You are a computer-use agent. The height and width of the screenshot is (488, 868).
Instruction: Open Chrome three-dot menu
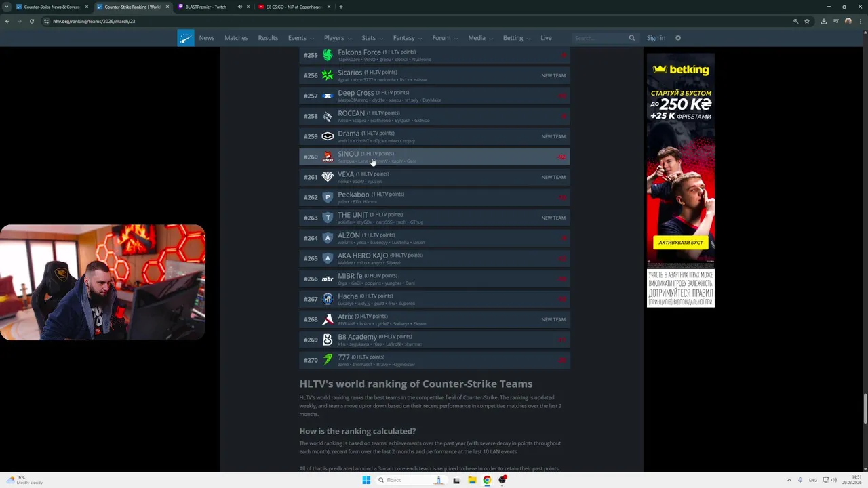tap(860, 21)
